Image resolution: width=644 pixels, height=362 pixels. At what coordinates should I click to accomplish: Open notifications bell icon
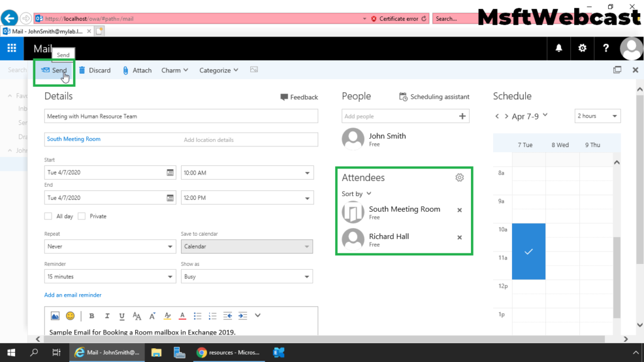558,48
